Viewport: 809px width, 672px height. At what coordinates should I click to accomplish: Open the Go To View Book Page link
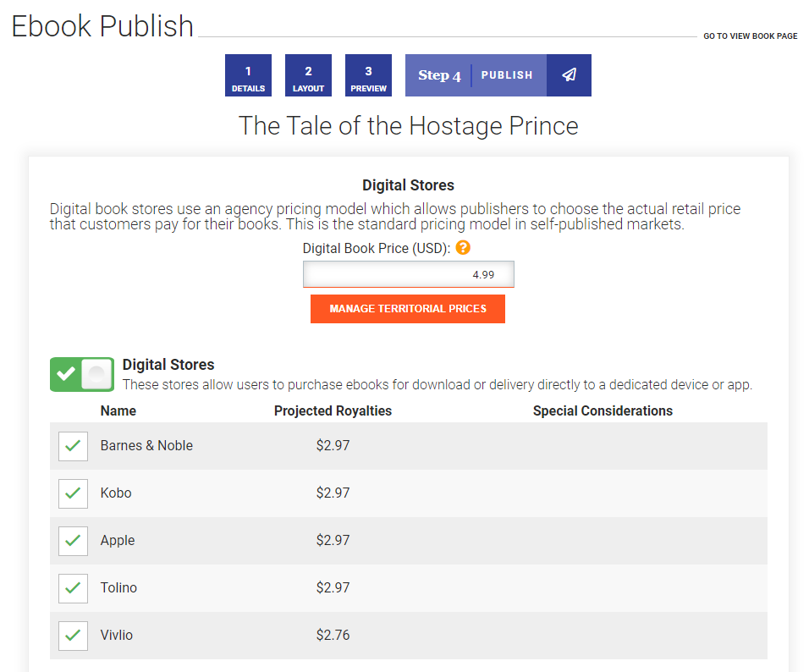coord(750,36)
